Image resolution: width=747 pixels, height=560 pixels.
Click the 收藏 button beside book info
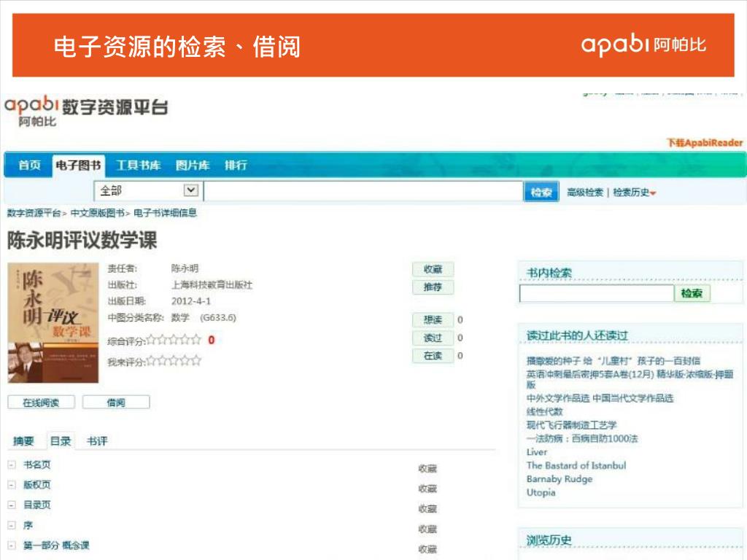pos(433,269)
